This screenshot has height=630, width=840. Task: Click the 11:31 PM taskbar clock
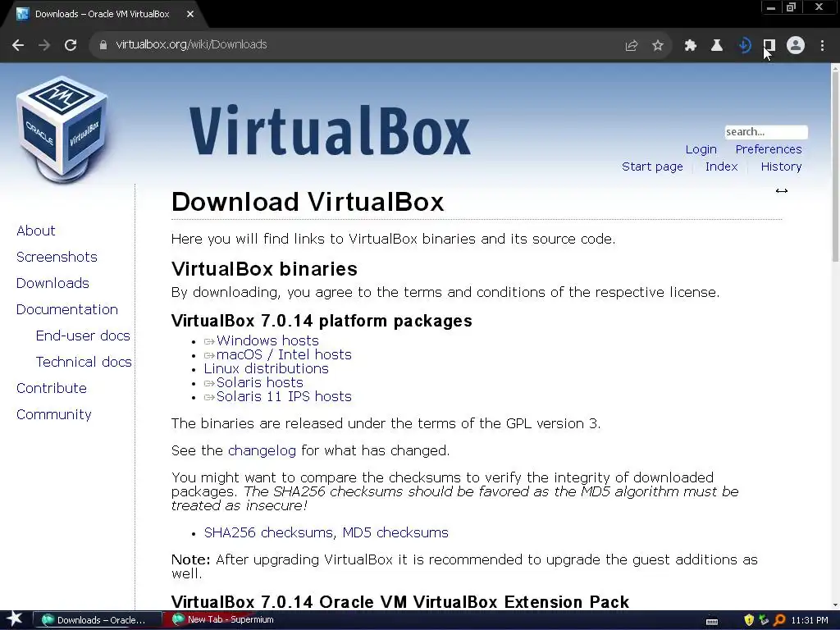[810, 620]
